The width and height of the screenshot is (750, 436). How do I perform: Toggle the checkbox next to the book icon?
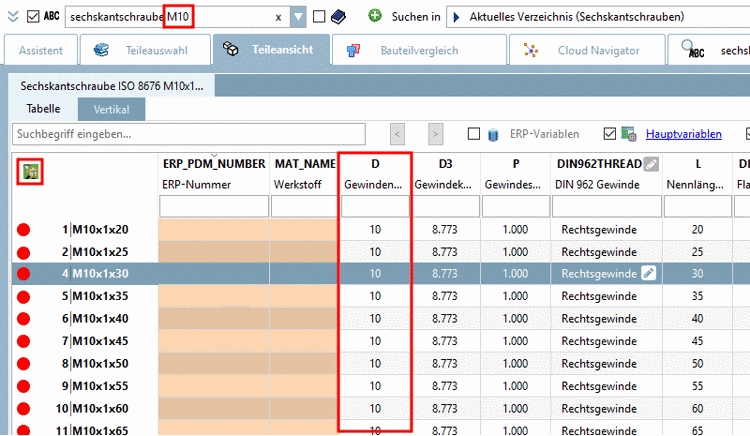(x=319, y=17)
